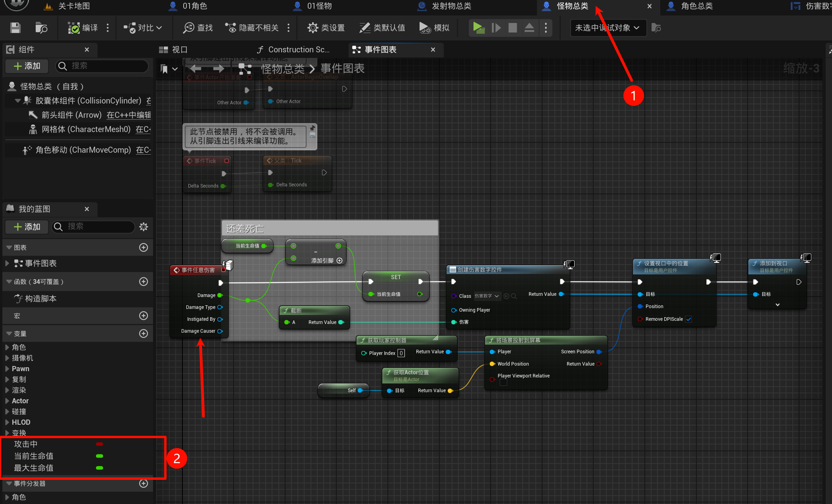Click the browse to asset icon

pyautogui.click(x=41, y=28)
